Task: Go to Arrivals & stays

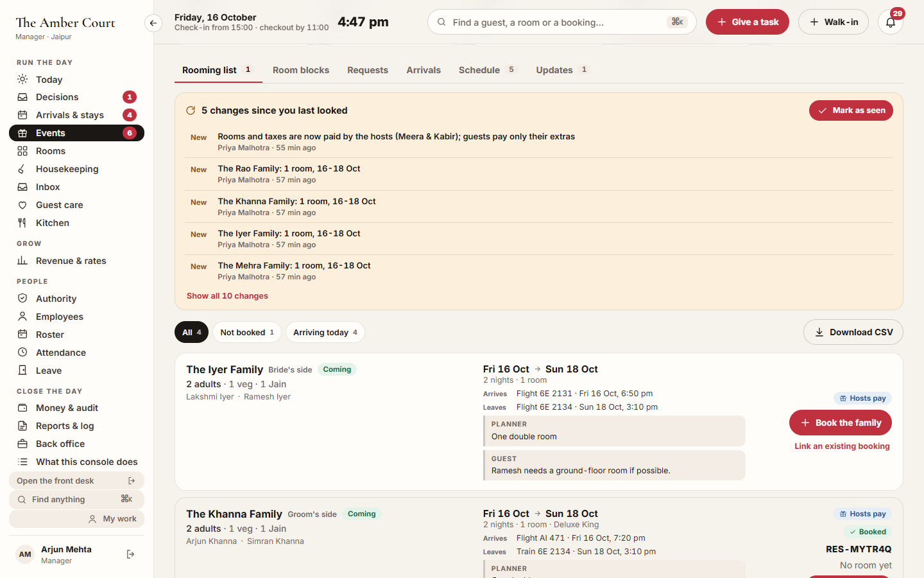Action: click(76, 115)
